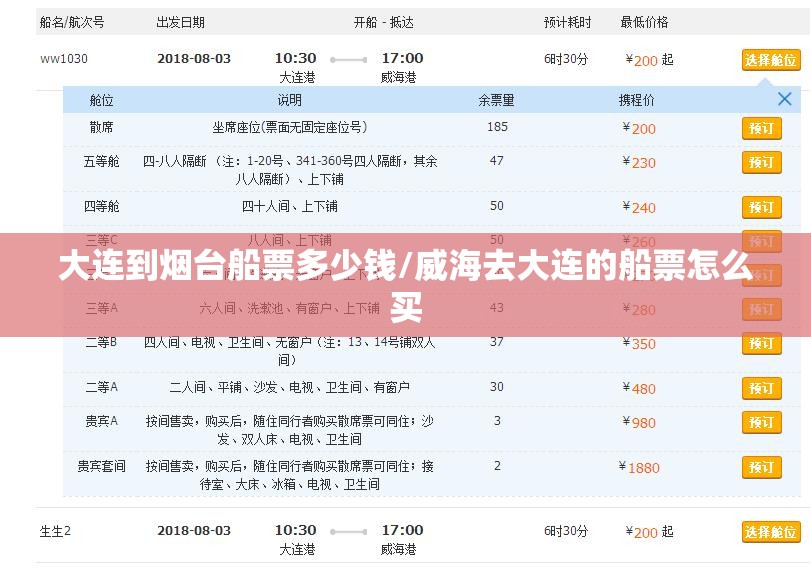Book the 三等A cabin at ¥280
Image resolution: width=811 pixels, height=571 pixels.
[x=761, y=309]
